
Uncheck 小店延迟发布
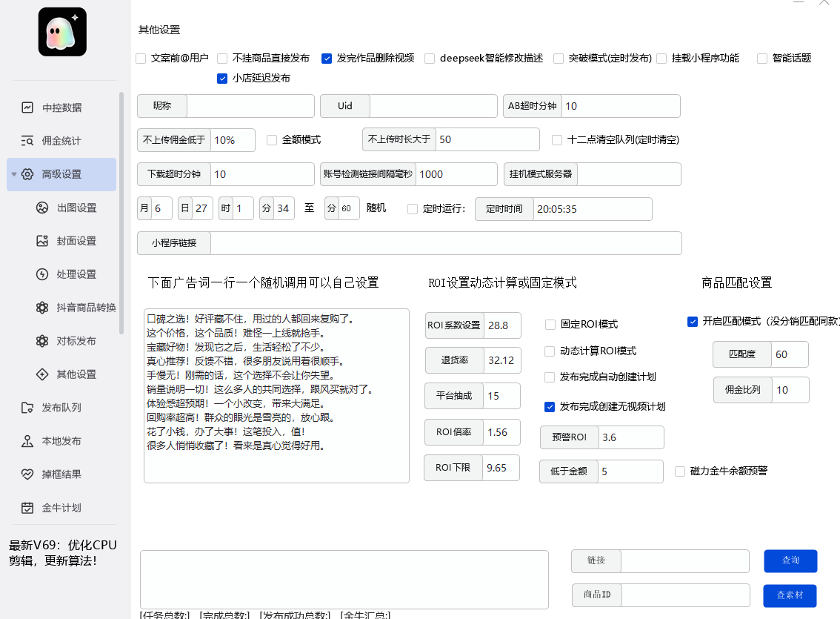(x=222, y=79)
